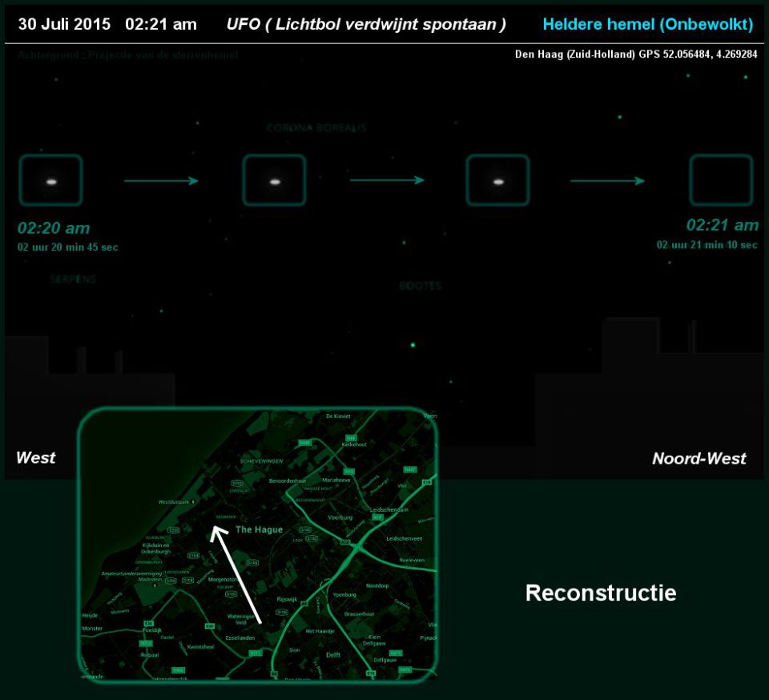This screenshot has height=700, width=769.
Task: Click the arrow between first and second frames
Action: pyautogui.click(x=161, y=181)
